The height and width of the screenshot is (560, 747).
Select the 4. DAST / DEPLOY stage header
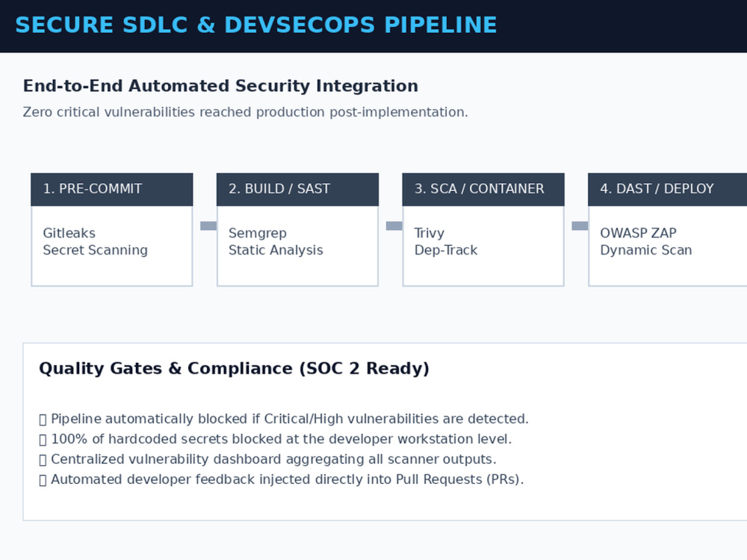[667, 189]
